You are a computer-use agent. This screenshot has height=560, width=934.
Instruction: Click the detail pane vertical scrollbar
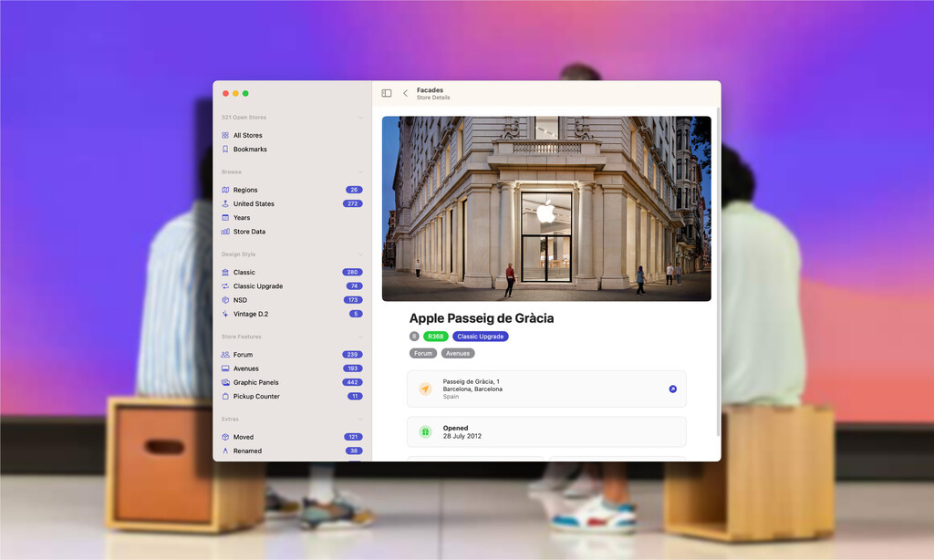[718, 271]
